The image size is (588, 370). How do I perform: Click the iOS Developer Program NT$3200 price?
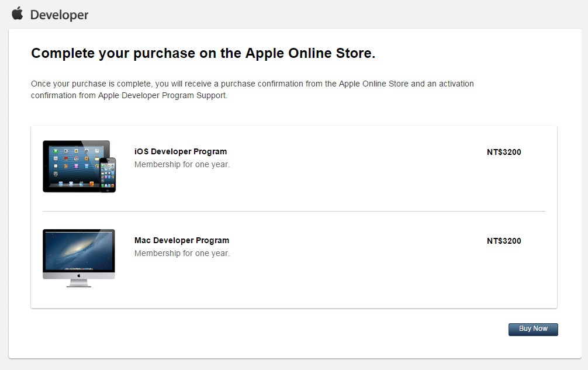click(x=504, y=152)
